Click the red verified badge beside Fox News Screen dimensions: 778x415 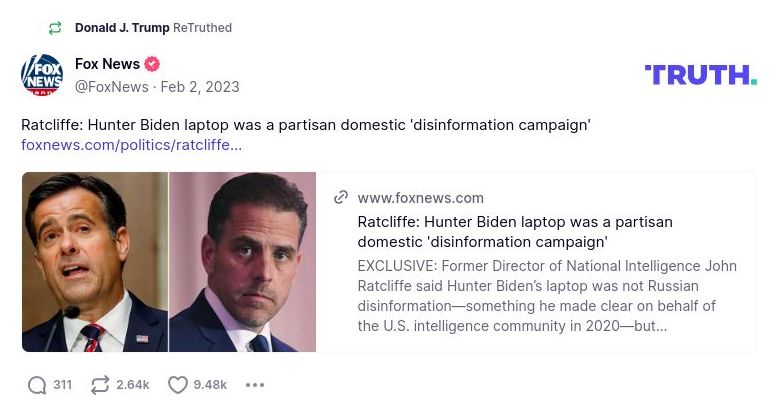click(152, 64)
